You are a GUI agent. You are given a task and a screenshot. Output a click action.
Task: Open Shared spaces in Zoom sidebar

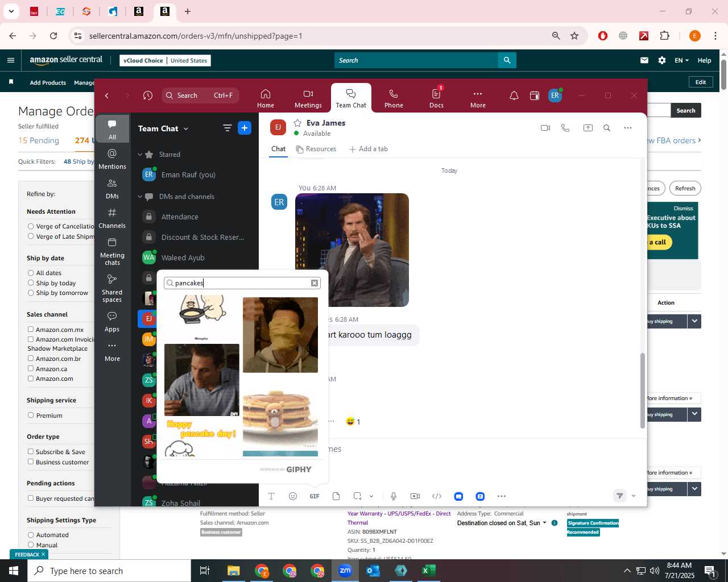coord(112,288)
